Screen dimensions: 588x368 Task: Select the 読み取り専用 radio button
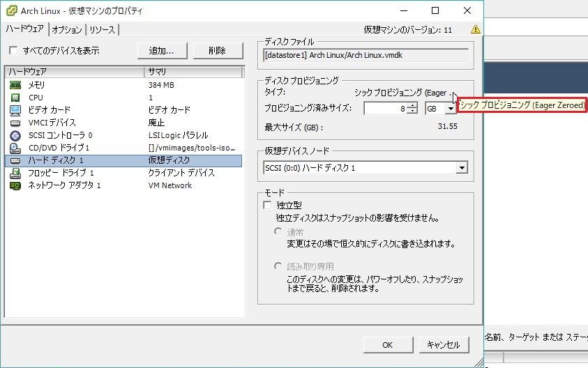click(x=278, y=266)
